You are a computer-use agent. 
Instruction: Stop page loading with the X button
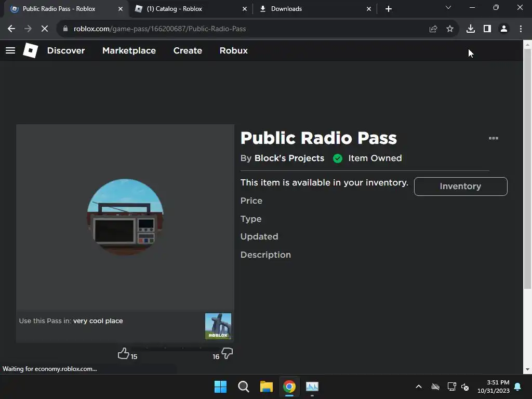click(x=45, y=29)
